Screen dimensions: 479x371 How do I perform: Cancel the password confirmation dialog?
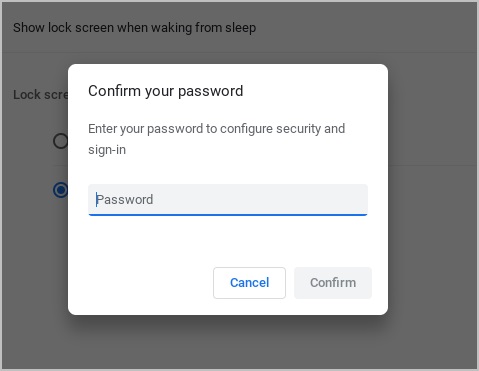pyautogui.click(x=249, y=283)
